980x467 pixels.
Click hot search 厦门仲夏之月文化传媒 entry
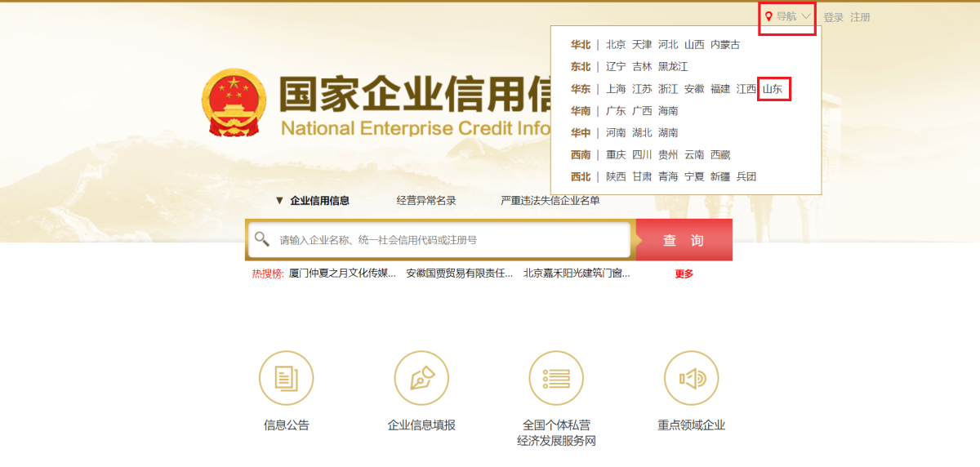pyautogui.click(x=342, y=274)
